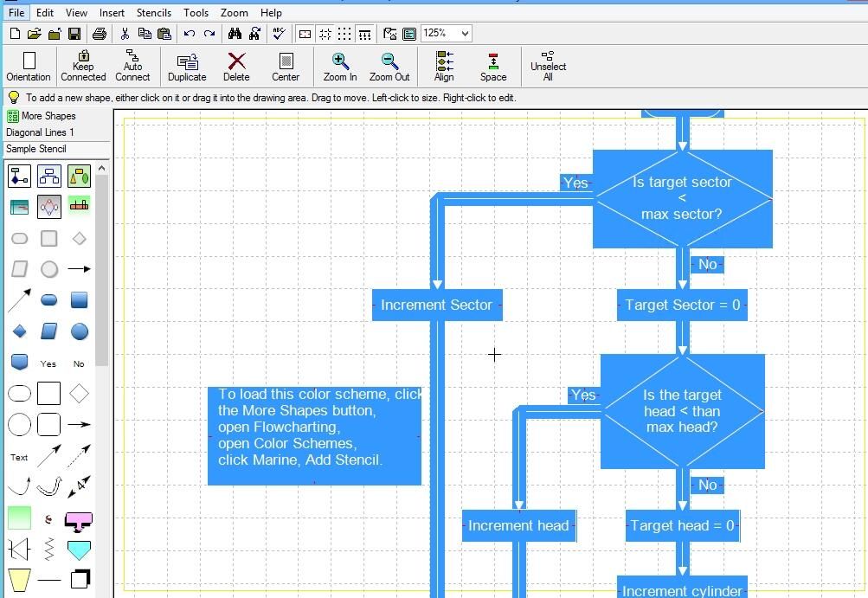Toggle the snap-to-grid crosshair icon
The height and width of the screenshot is (598, 868).
tap(326, 34)
